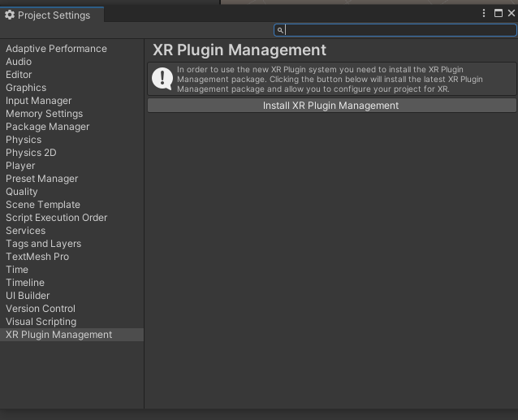Image resolution: width=518 pixels, height=420 pixels.
Task: Click the XR Plugin Management page heading
Action: pyautogui.click(x=240, y=50)
